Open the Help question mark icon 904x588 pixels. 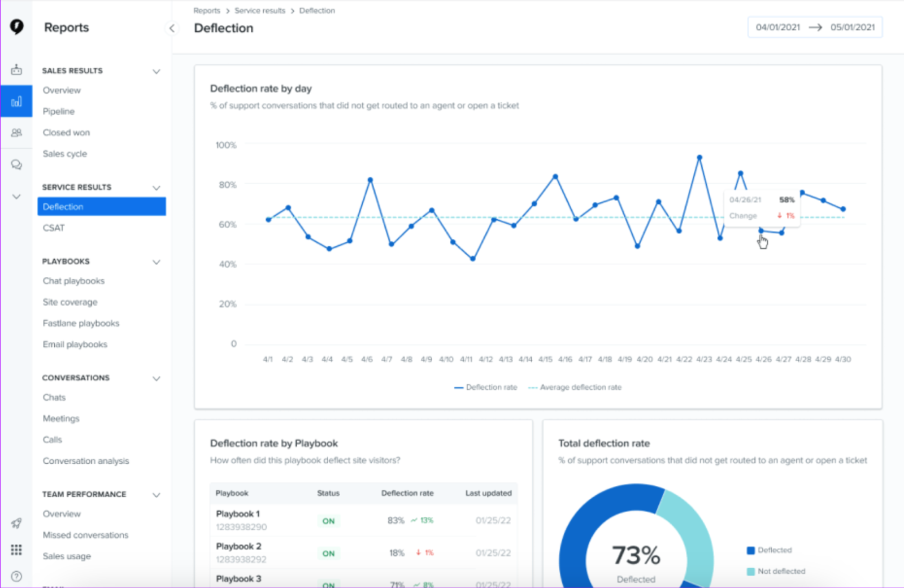(16, 576)
